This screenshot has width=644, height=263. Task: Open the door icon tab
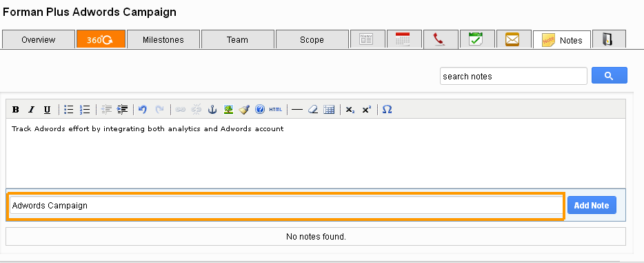coord(609,39)
